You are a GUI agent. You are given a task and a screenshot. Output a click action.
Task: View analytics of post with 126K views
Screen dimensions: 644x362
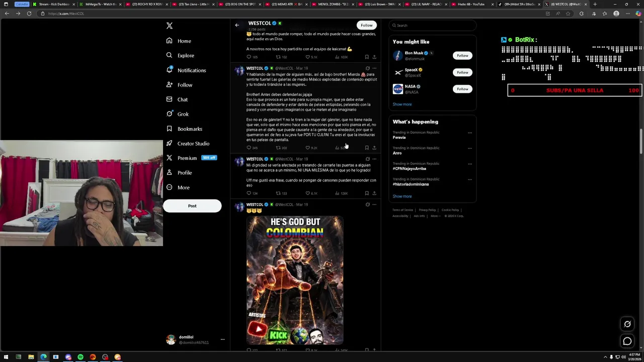click(342, 193)
